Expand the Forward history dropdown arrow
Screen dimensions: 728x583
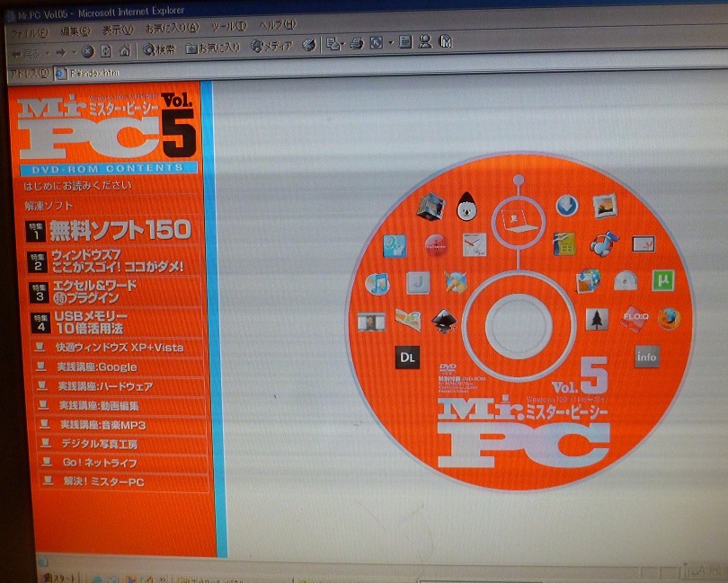[74, 52]
